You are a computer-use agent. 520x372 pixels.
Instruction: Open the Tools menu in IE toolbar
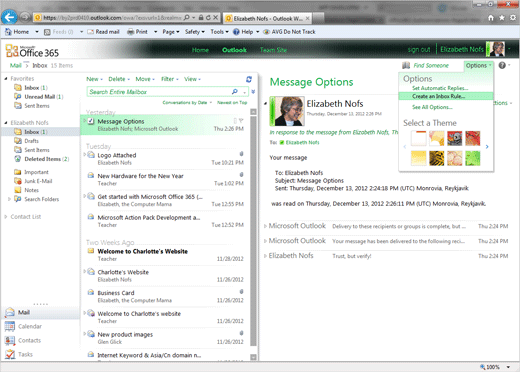click(219, 32)
